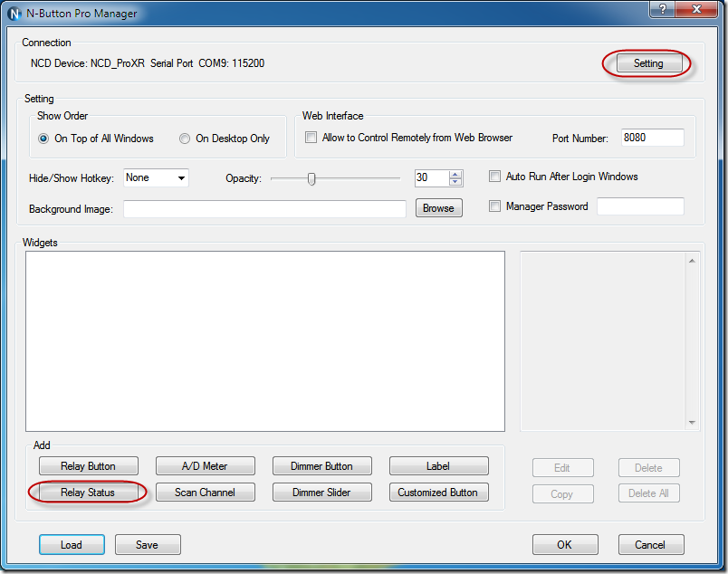Screen dimensions: 728x574
Task: Confirm settings with OK
Action: click(565, 545)
